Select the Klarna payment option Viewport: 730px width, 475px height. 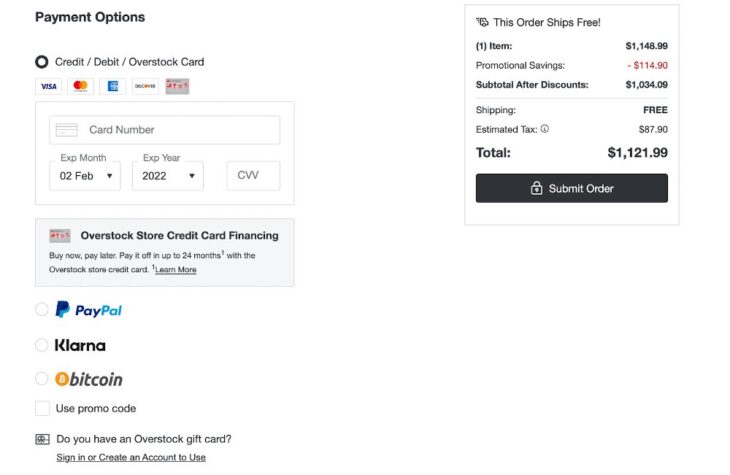pyautogui.click(x=42, y=345)
